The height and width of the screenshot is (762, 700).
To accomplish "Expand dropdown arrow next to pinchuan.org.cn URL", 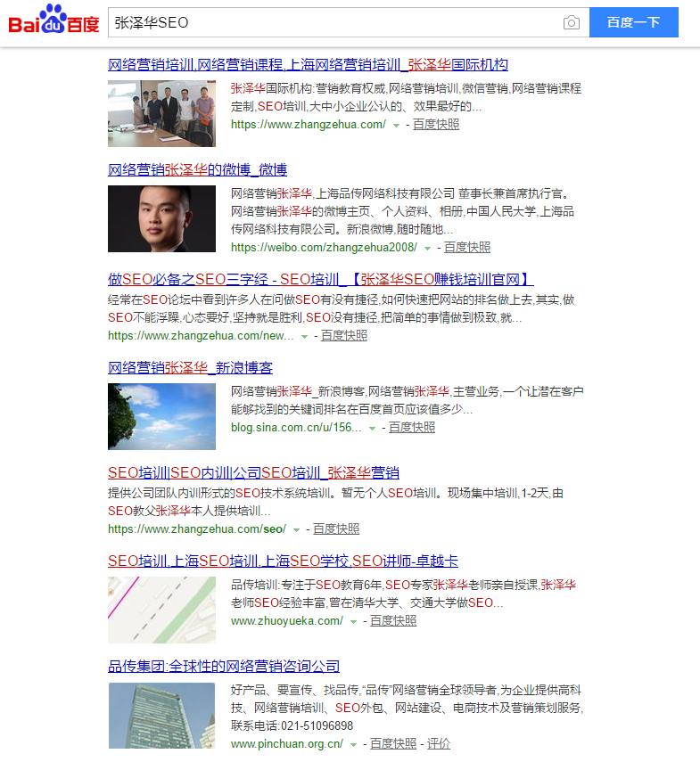I will tap(353, 745).
